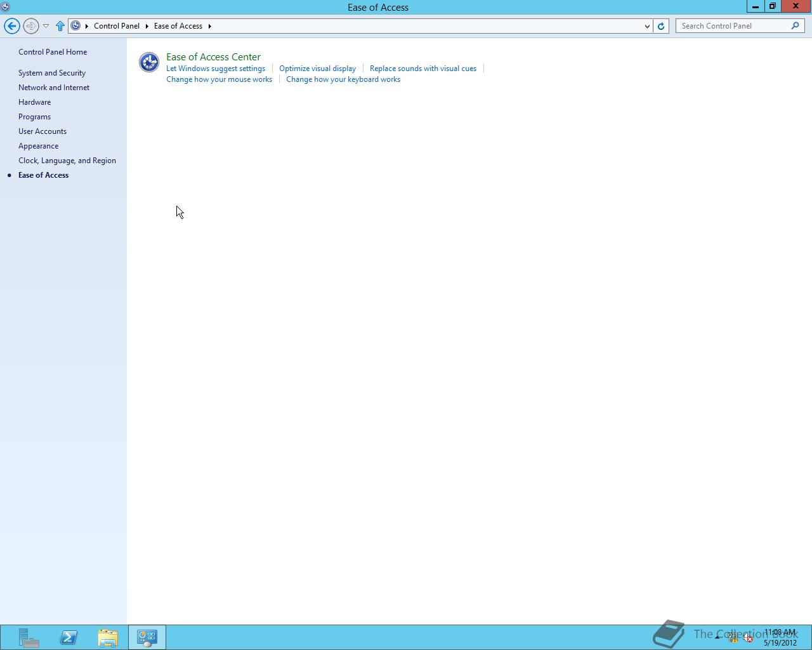The width and height of the screenshot is (812, 650).
Task: Launch PowerShell from the taskbar
Action: tap(69, 637)
